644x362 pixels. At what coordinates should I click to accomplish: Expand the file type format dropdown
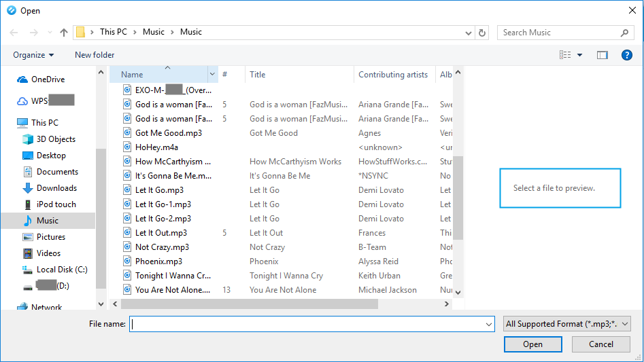coord(625,325)
